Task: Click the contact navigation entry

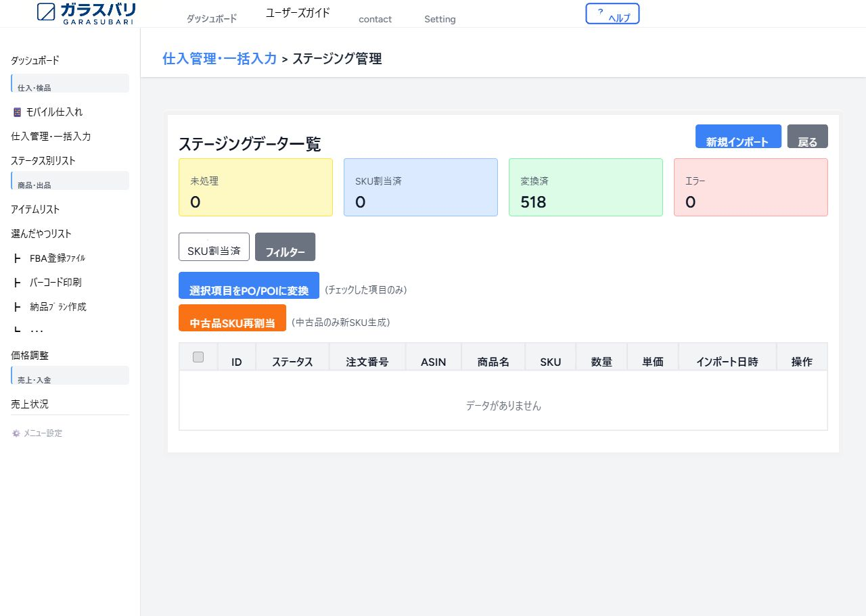Action: coord(375,20)
